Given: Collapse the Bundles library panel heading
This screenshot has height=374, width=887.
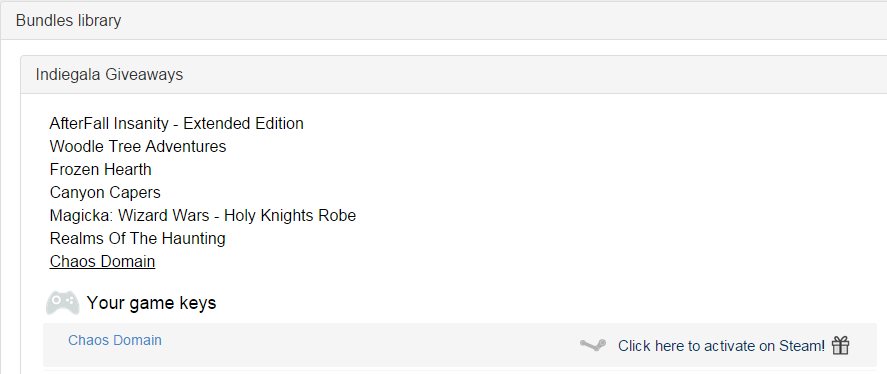Looking at the screenshot, I should pyautogui.click(x=444, y=21).
